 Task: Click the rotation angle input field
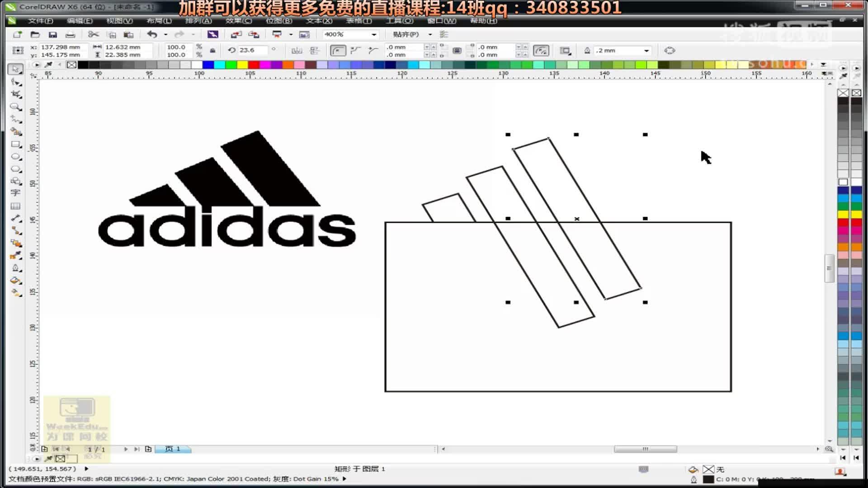click(x=252, y=50)
